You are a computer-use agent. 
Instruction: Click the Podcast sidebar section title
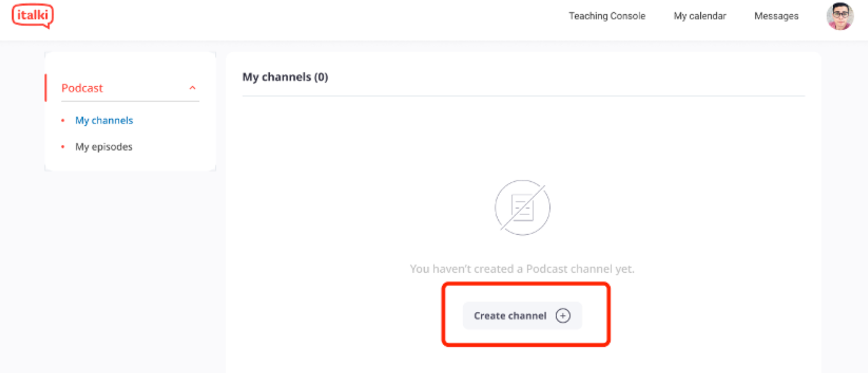click(82, 88)
